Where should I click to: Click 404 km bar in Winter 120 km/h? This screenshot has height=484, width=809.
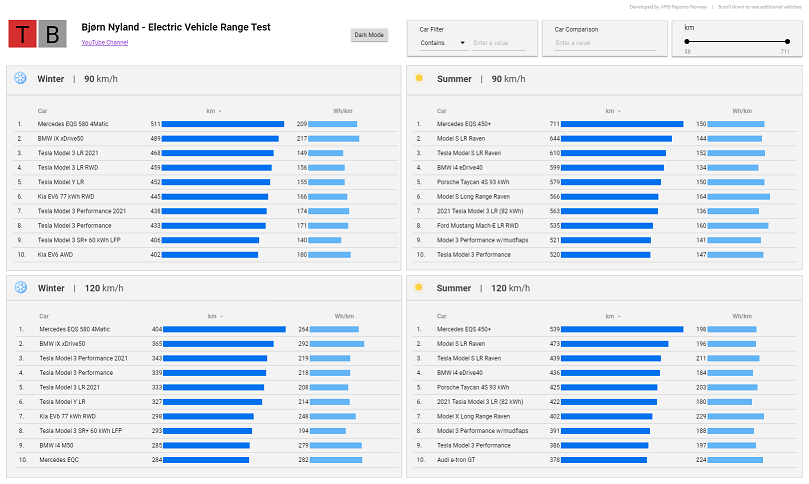(x=224, y=329)
